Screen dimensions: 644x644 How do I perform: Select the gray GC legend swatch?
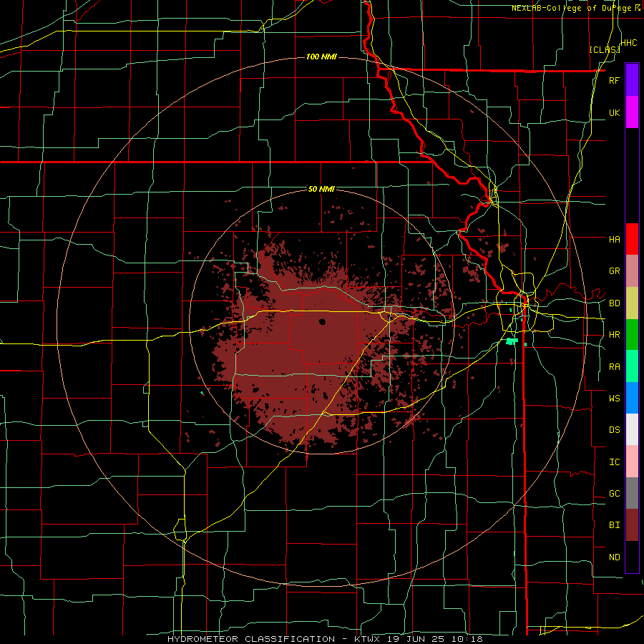632,493
